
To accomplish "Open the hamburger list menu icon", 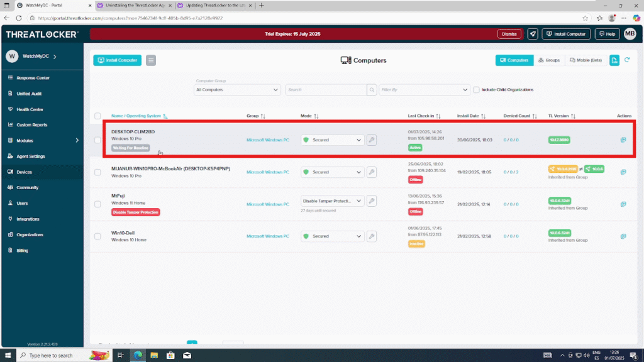I will click(151, 60).
